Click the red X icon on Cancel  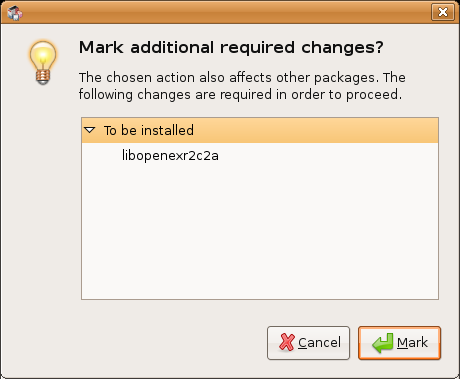[287, 343]
